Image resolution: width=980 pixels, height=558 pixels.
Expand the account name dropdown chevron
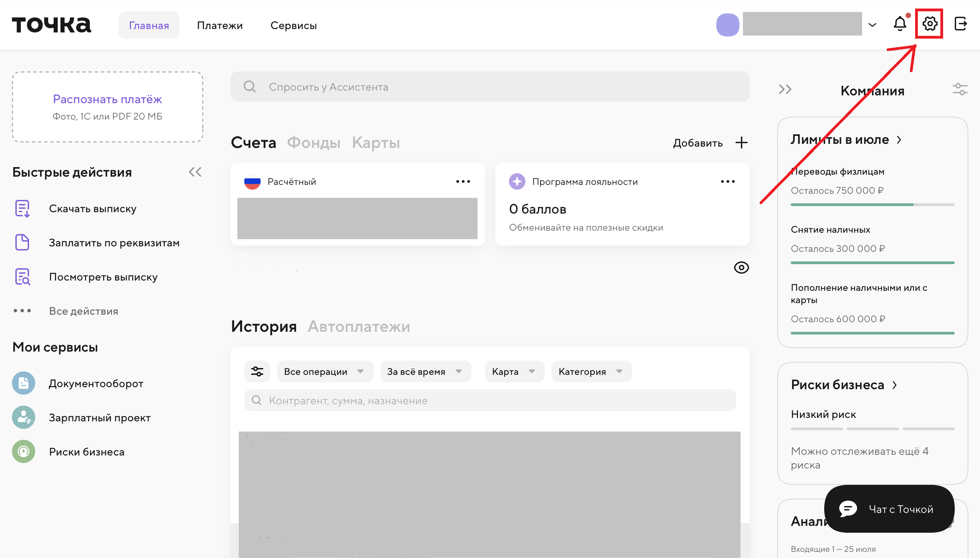(872, 25)
